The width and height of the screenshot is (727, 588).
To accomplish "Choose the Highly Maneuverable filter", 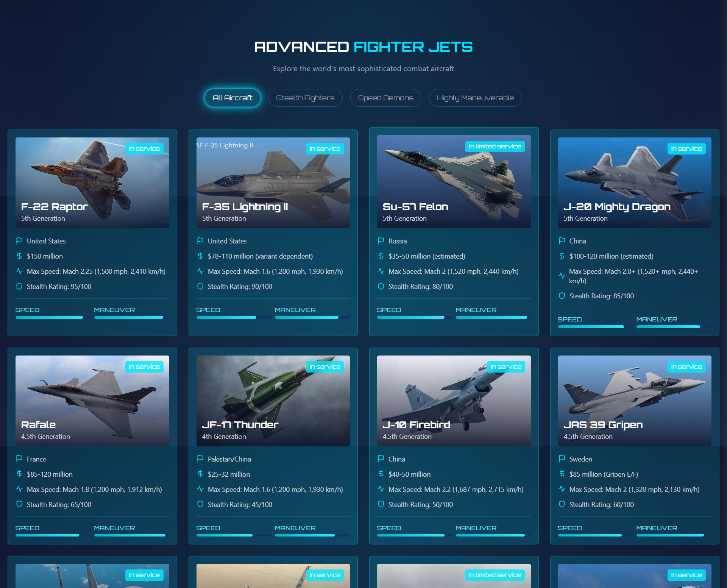I will pos(475,98).
